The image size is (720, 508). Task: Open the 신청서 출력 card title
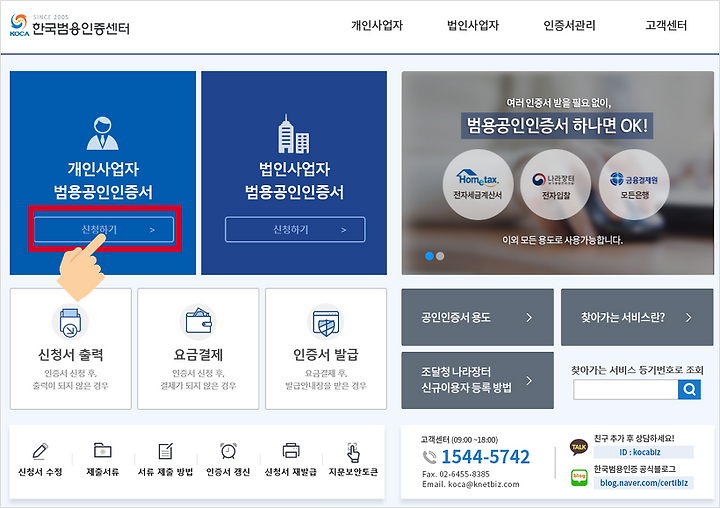point(70,355)
